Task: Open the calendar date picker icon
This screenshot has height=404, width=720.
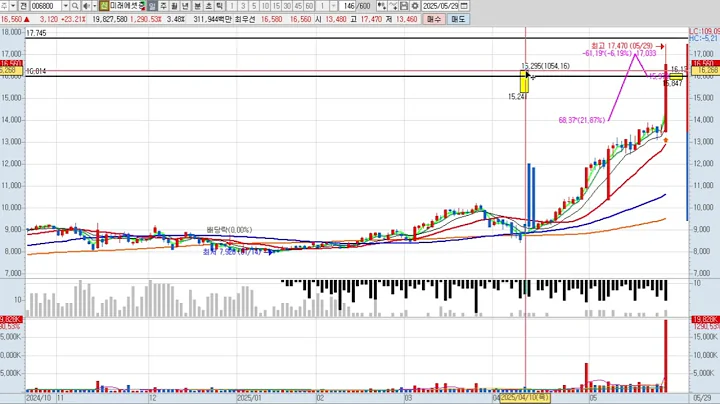Action: [x=464, y=6]
